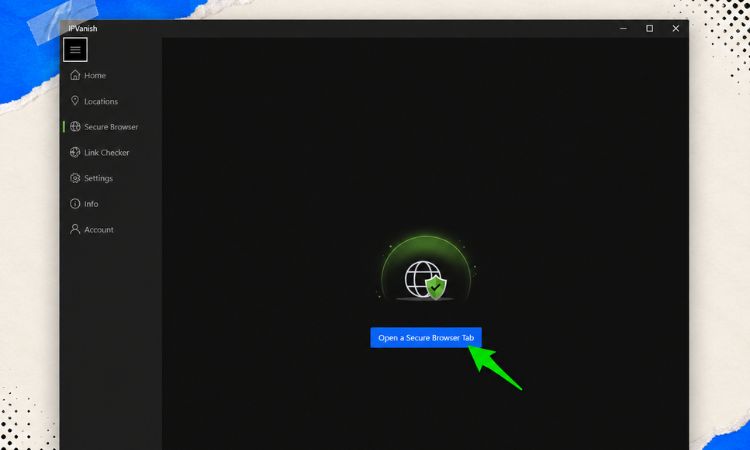Click the Account person icon

pos(75,229)
